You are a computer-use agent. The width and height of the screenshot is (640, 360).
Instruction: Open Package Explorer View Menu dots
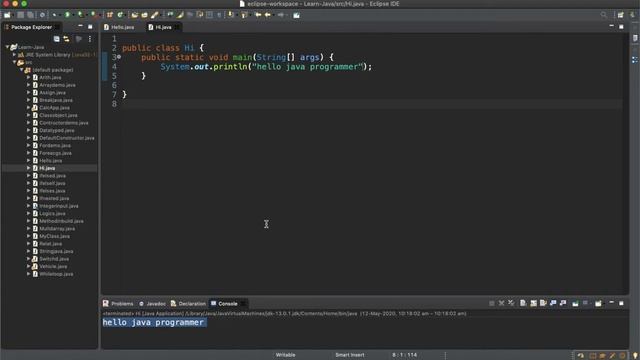coord(90,39)
